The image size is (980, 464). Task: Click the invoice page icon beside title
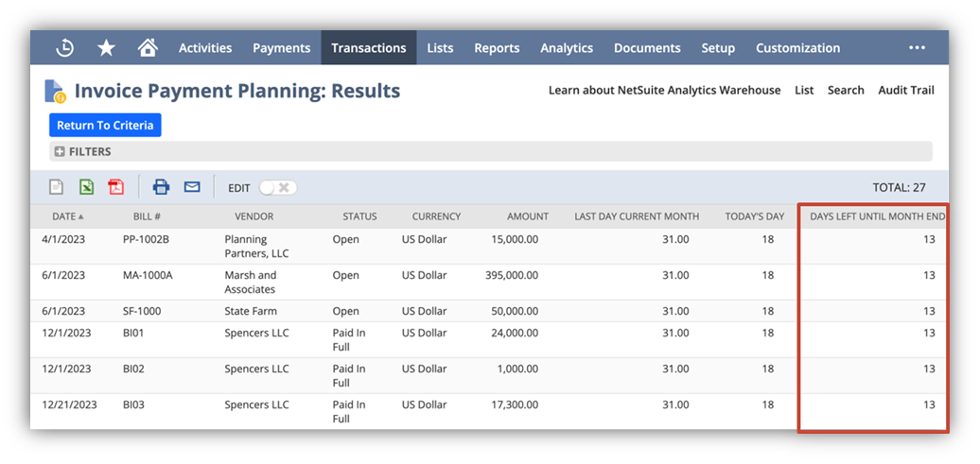55,91
